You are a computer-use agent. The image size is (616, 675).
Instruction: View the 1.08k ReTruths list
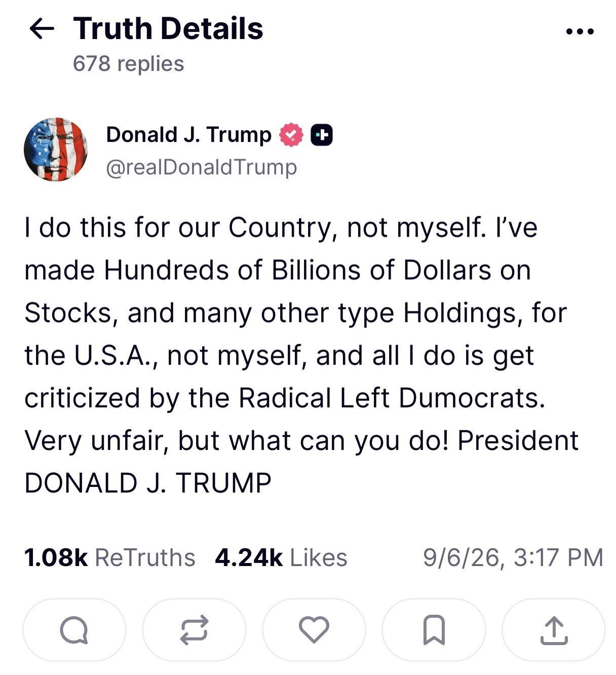109,557
